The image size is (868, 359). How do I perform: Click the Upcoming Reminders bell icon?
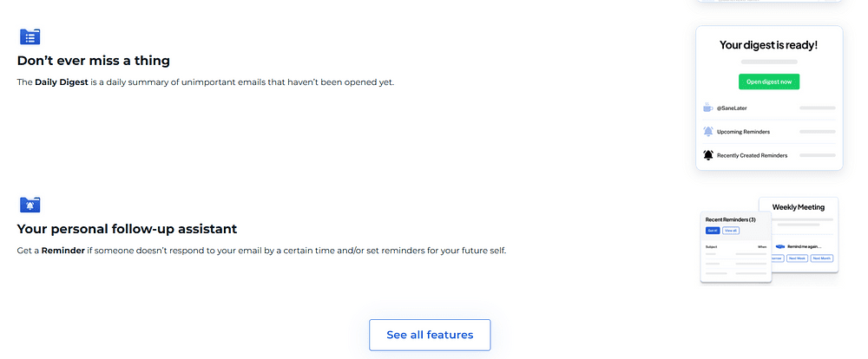[x=708, y=132]
